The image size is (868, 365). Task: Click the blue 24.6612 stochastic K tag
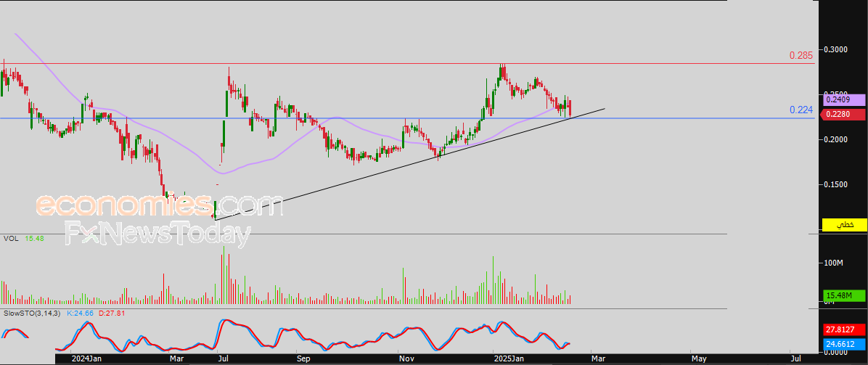tap(843, 344)
